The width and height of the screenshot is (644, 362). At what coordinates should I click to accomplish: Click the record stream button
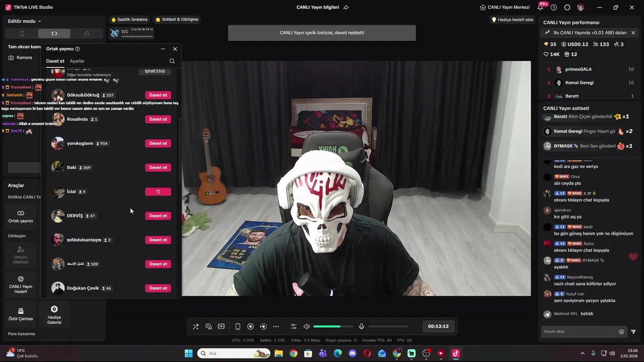coord(251,326)
